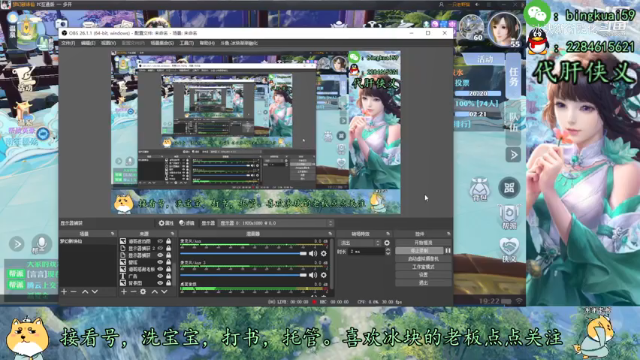The width and height of the screenshot is (640, 360).
Task: Toggle visibility eye of the 广告 source
Action: click(x=160, y=276)
